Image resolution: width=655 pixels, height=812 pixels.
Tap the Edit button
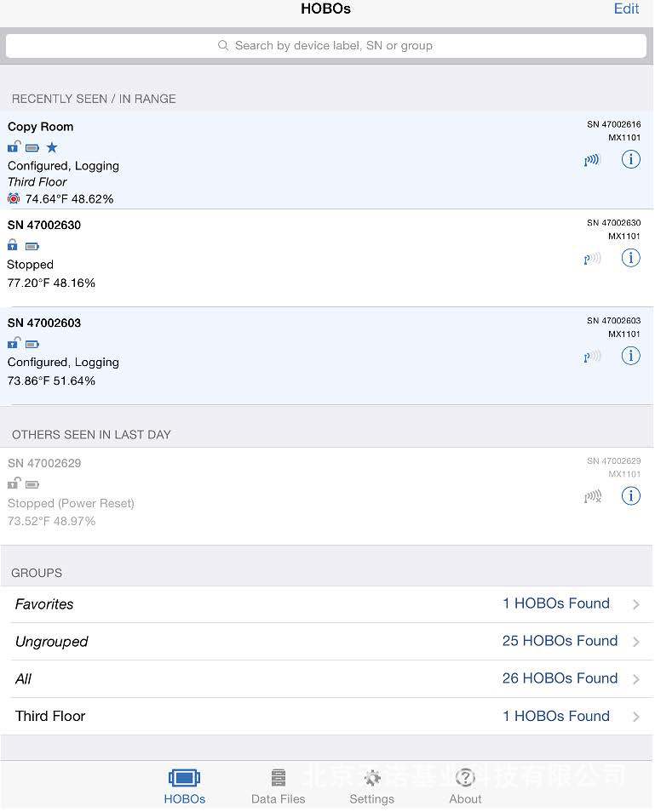(626, 9)
